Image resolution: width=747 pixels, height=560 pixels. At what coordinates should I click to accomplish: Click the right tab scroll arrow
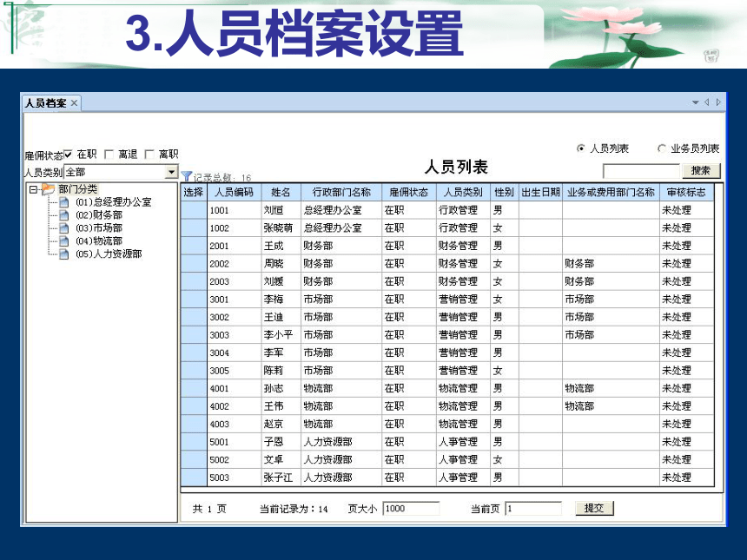(x=718, y=102)
